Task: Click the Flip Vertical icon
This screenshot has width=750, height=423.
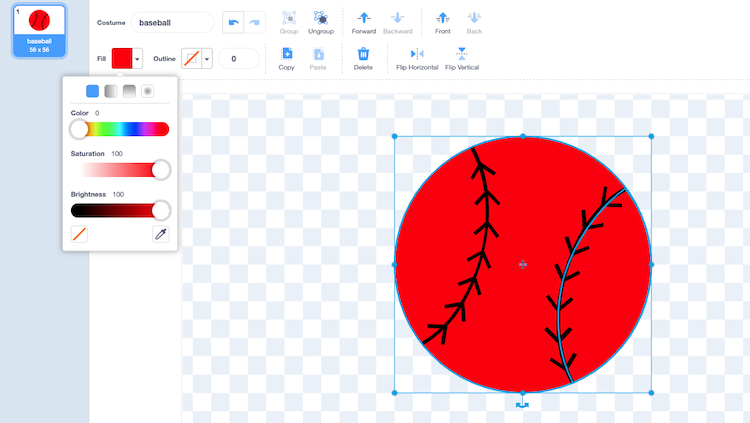Action: pyautogui.click(x=461, y=54)
